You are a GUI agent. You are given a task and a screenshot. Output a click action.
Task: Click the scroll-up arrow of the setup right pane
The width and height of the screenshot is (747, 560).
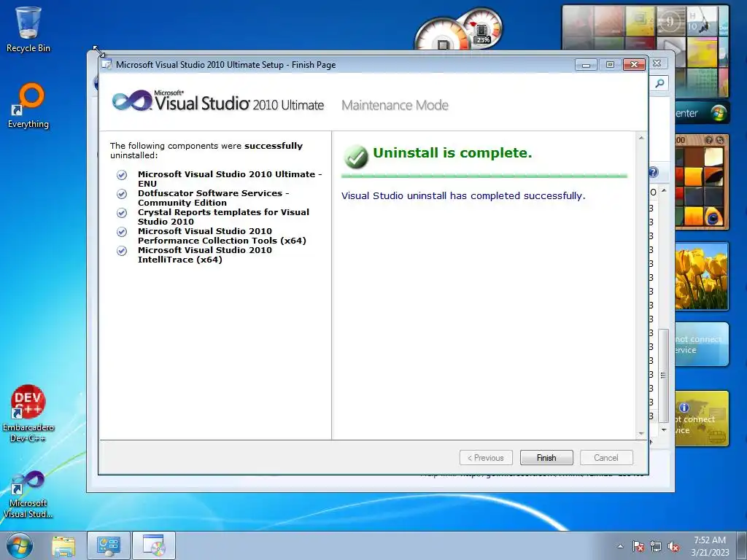(641, 138)
